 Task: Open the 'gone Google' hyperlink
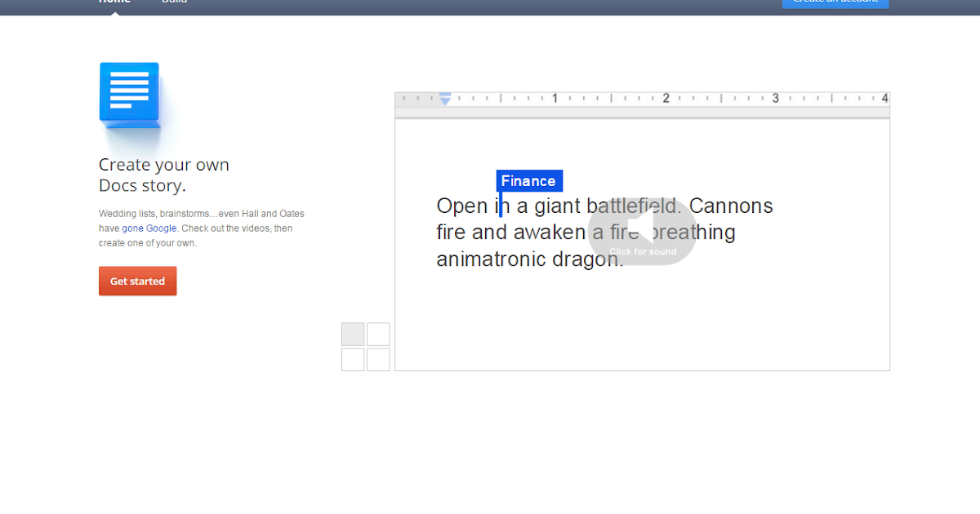tap(149, 228)
